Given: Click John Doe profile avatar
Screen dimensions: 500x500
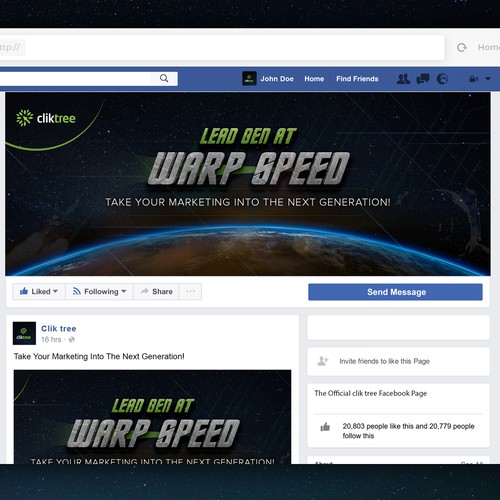Looking at the screenshot, I should 249,79.
